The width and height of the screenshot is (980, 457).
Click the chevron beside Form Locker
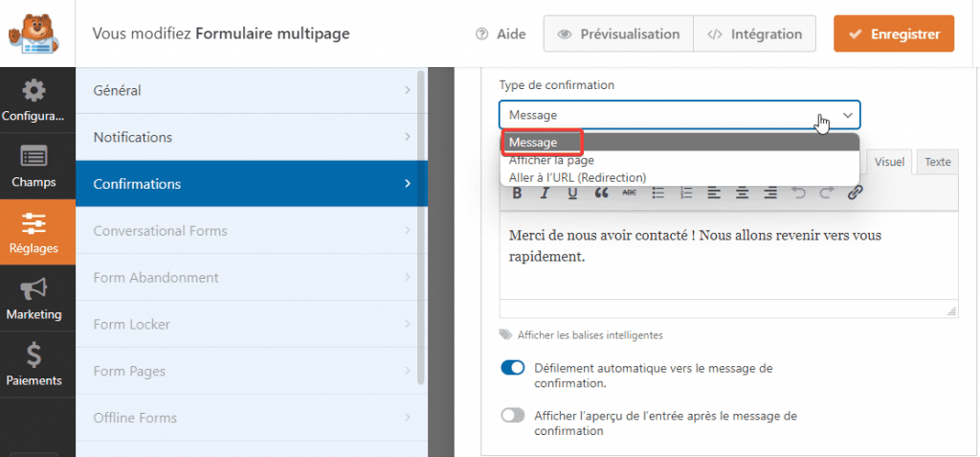(408, 324)
